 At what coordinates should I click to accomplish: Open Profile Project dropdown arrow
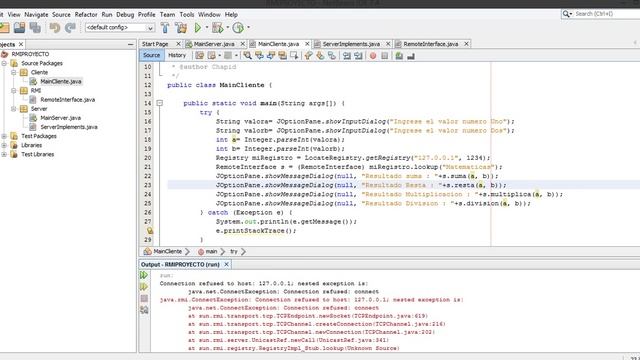[248, 27]
